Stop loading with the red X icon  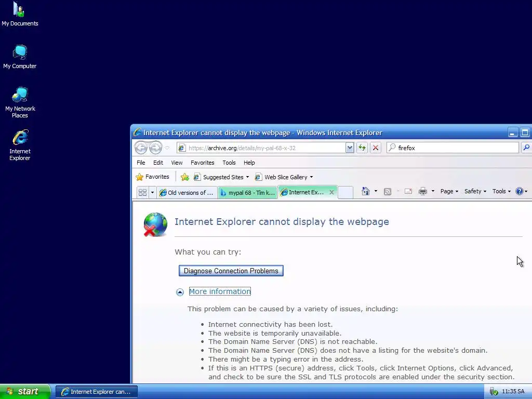coord(376,148)
